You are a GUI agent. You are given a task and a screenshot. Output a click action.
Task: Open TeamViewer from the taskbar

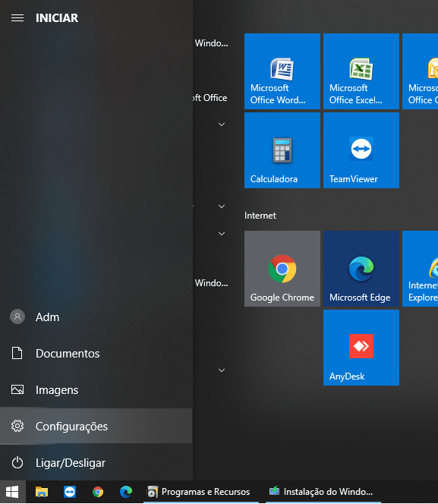coord(70,492)
